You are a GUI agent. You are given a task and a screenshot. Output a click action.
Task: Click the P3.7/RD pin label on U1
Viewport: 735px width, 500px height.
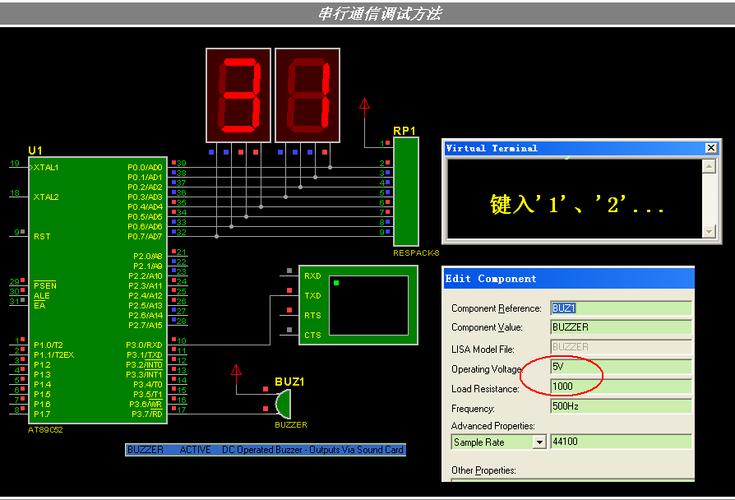click(147, 414)
